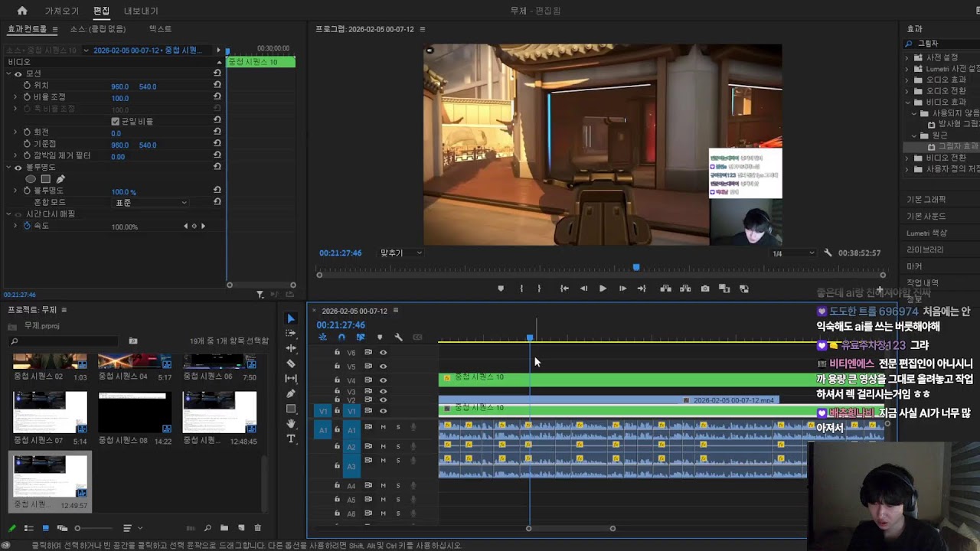Click the Extract button in Program monitor
This screenshot has height=551, width=980.
click(685, 289)
